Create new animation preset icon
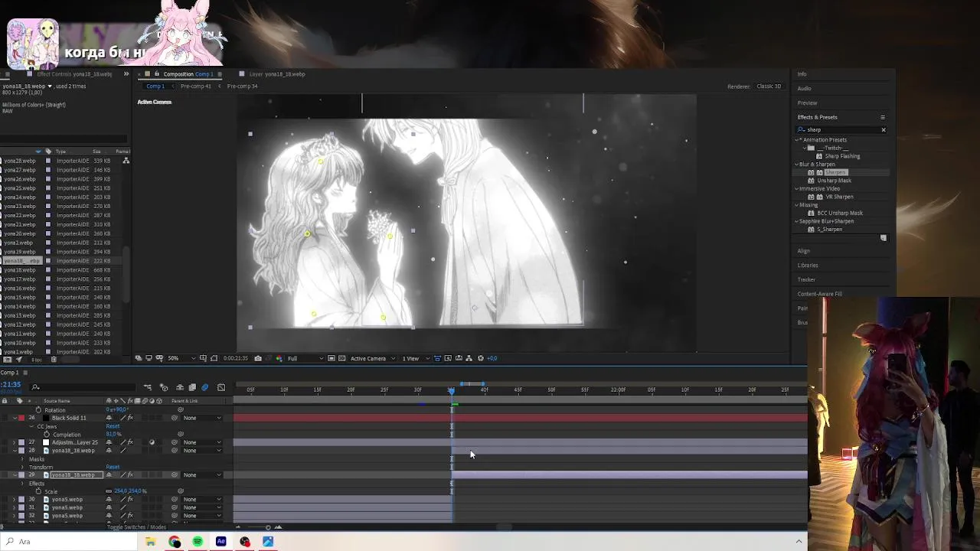 883,238
